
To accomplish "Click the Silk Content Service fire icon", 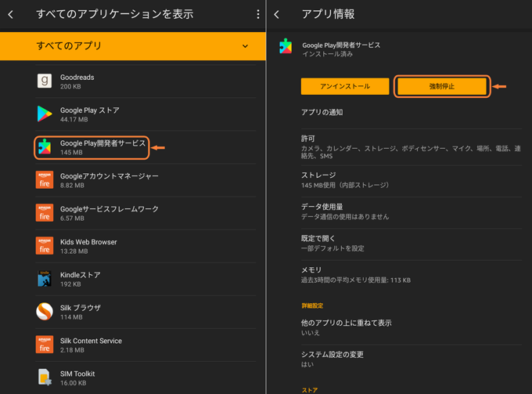I will pos(45,345).
